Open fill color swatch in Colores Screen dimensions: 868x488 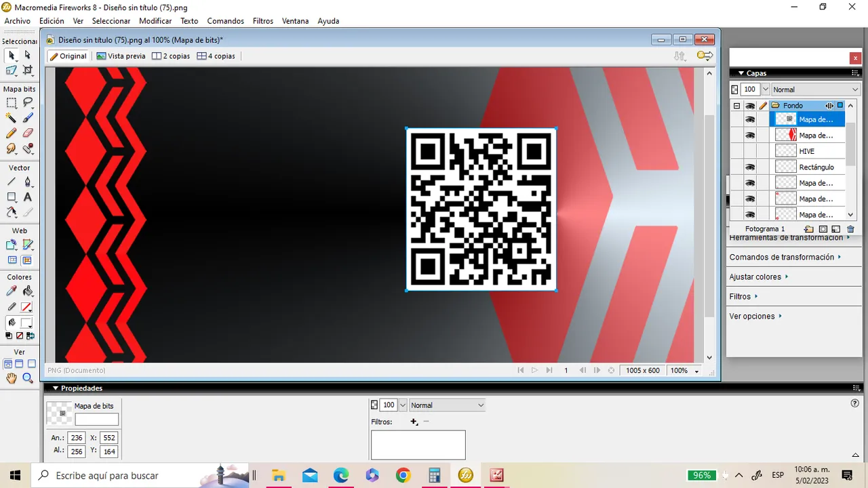pos(26,323)
